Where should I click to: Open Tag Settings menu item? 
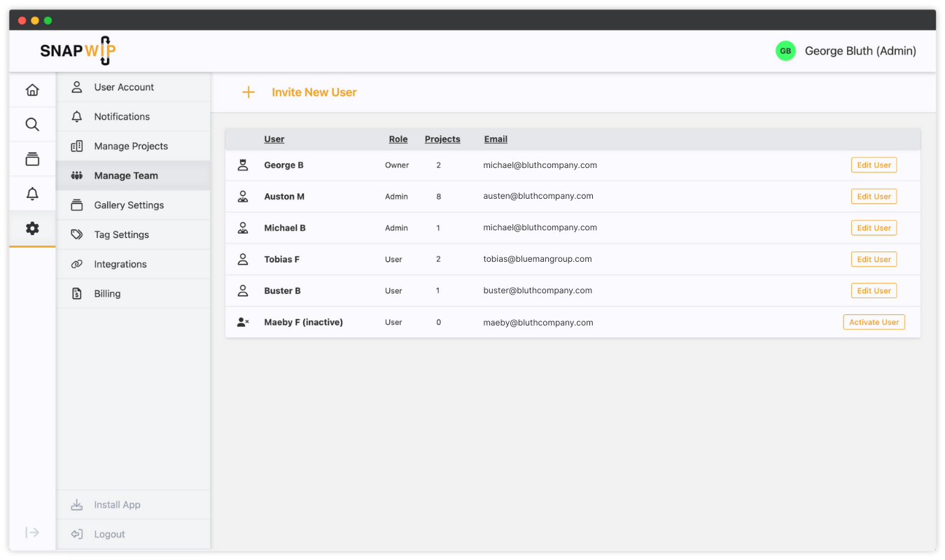(x=121, y=234)
